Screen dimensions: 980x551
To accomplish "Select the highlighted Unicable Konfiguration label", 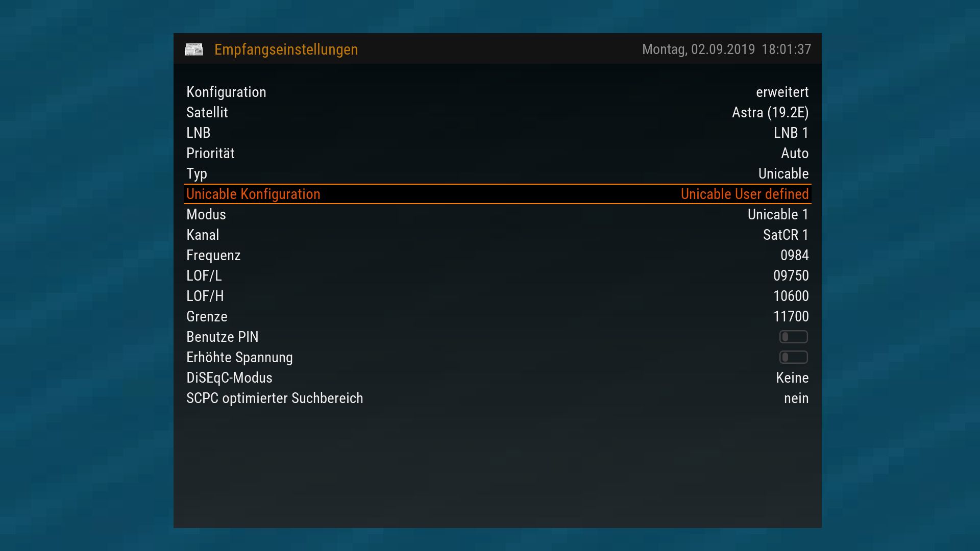I will (253, 194).
